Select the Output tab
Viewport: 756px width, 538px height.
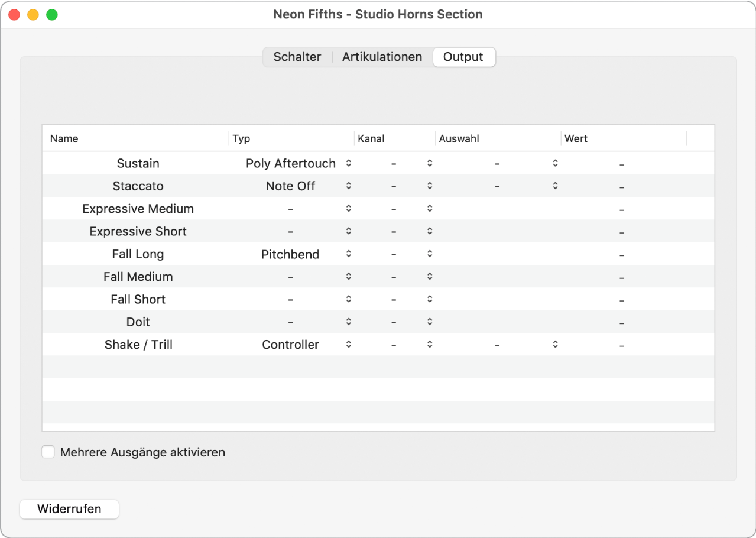tap(463, 57)
